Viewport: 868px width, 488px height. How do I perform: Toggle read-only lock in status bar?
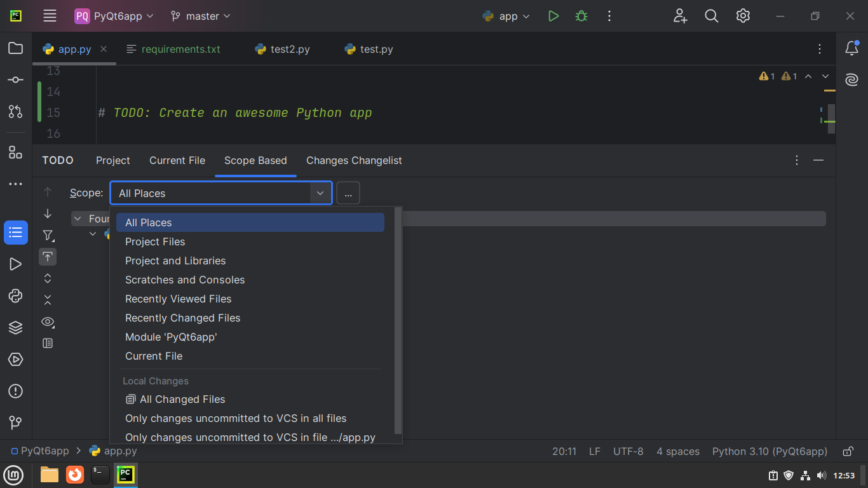click(x=848, y=451)
